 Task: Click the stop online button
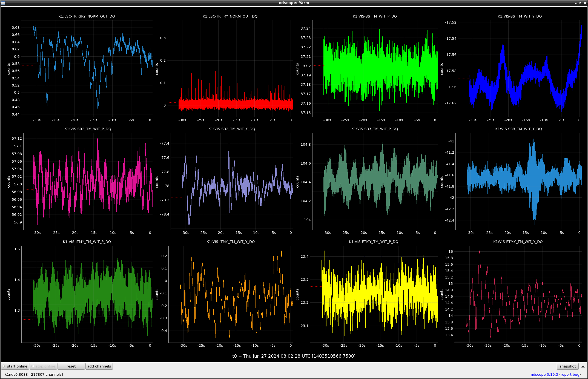pyautogui.click(x=43, y=366)
